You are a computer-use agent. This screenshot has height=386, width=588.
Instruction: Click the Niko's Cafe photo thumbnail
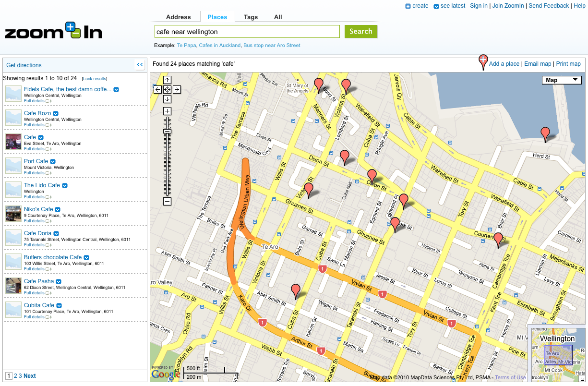click(x=13, y=214)
